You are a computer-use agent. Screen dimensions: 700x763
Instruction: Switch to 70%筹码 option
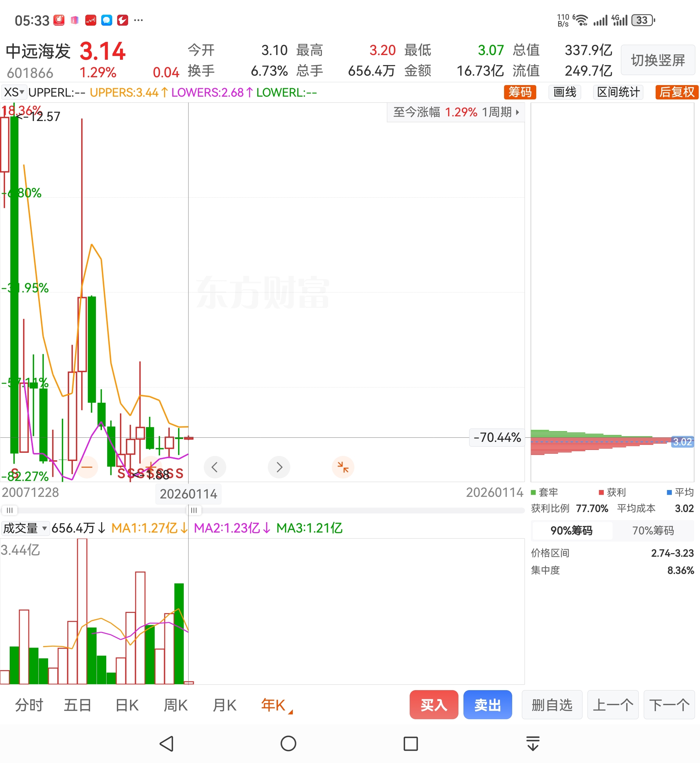[653, 530]
